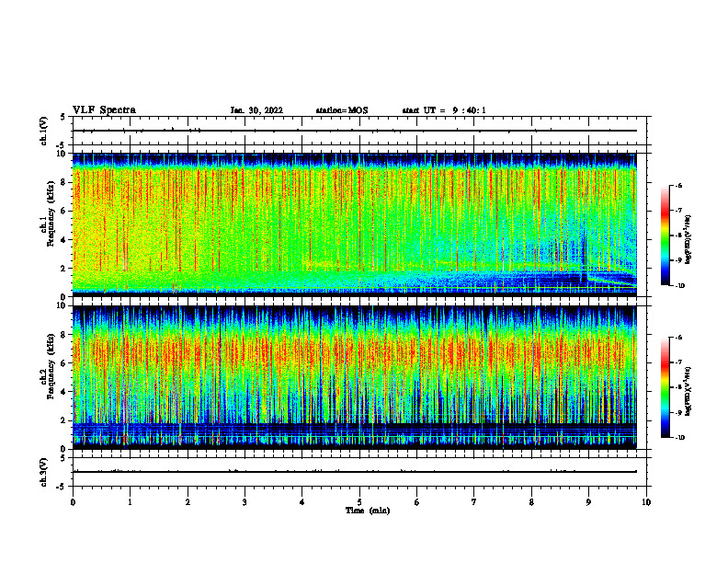Screen dimensions: 728x563
Task: Click the "-8" tick on ch.2 color bar
Action: pyautogui.click(x=678, y=387)
